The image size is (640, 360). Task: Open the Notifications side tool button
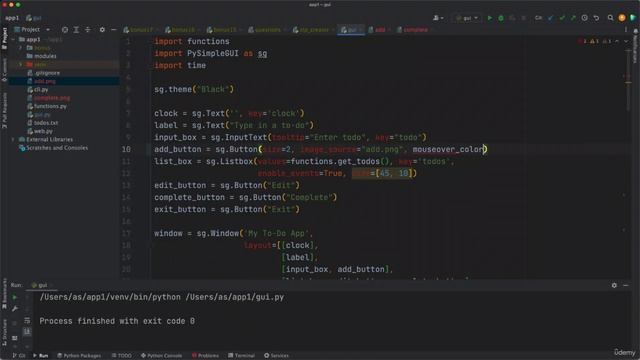pos(635,46)
